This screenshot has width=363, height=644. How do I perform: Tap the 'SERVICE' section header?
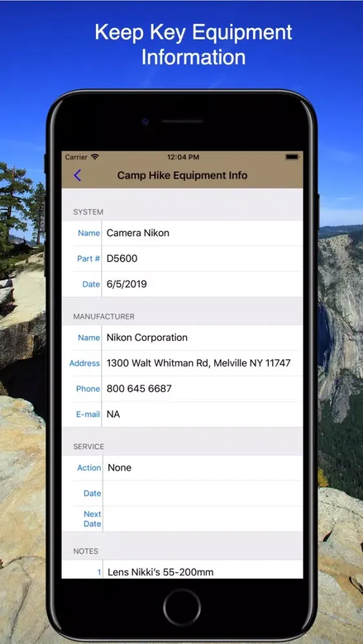88,446
